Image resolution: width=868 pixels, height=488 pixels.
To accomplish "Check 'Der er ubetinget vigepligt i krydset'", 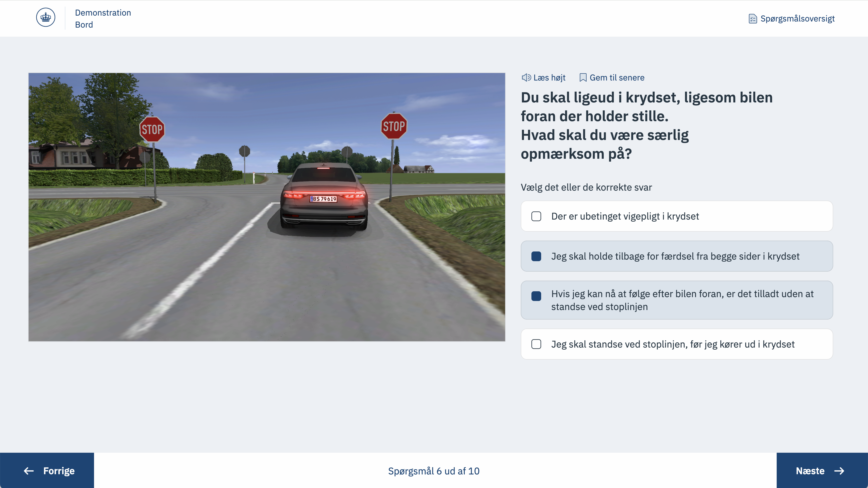I will coord(536,216).
